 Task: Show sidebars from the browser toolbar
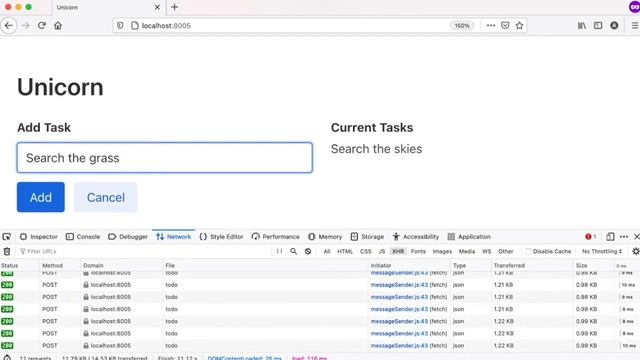[x=598, y=25]
